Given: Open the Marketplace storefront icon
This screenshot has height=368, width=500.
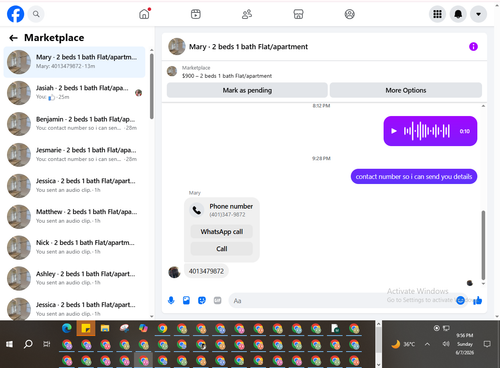Looking at the screenshot, I should click(x=298, y=14).
